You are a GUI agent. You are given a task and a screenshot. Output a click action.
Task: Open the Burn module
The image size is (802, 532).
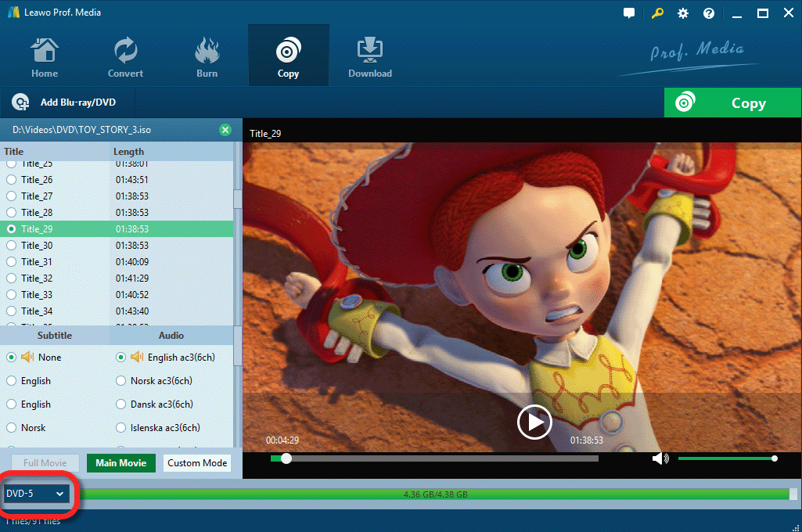coord(207,57)
